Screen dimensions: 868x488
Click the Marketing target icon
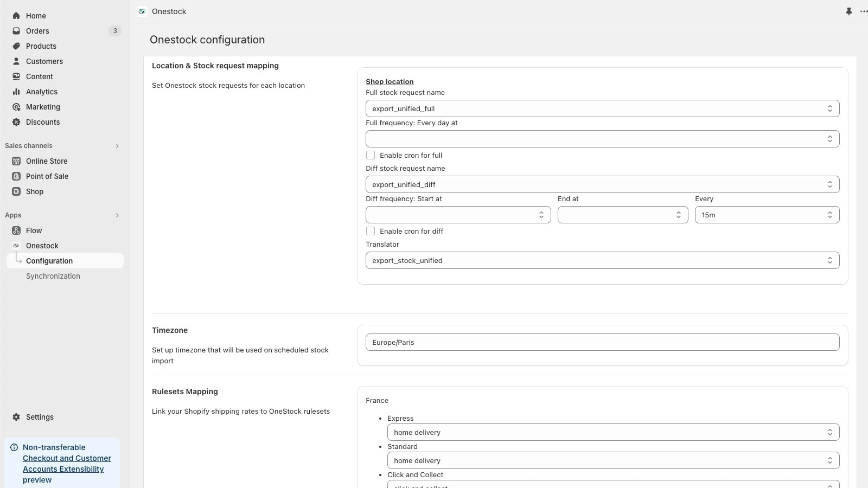pos(16,107)
